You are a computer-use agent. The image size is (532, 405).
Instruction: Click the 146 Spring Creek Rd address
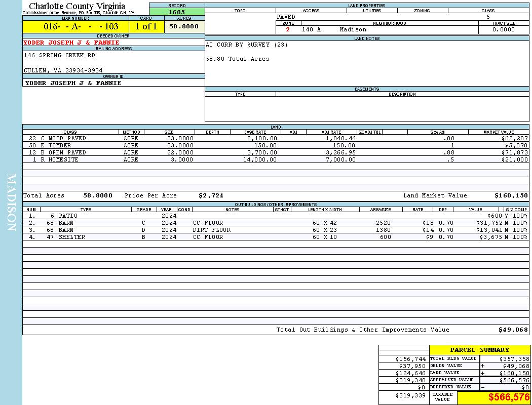[59, 55]
